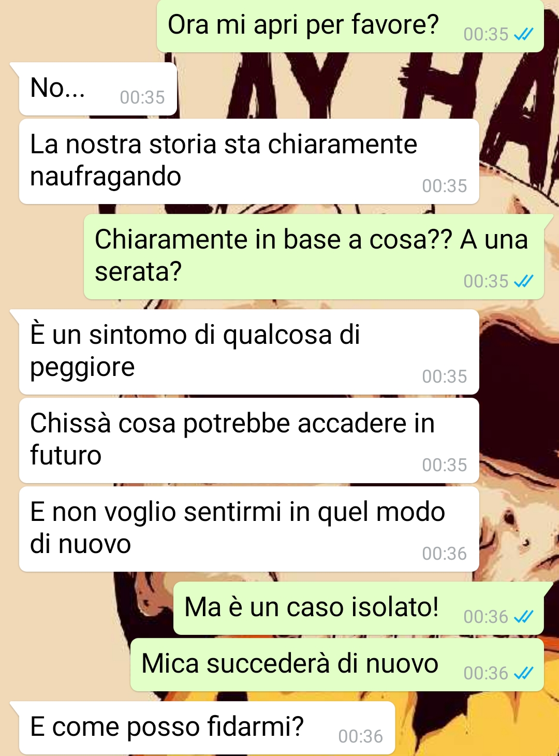Tap timestamp on 'naufragando' message
Image resolution: width=559 pixels, height=756 pixels.
click(x=445, y=186)
